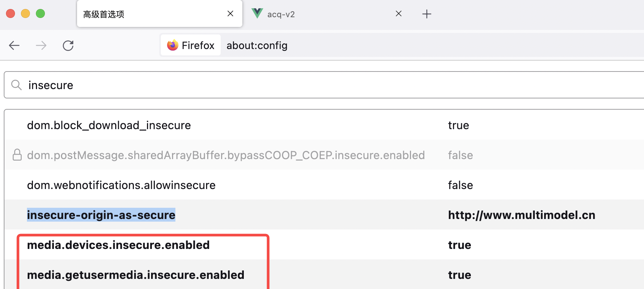Select the insecure-origin-as-secure preference name
644x289 pixels.
pos(101,215)
